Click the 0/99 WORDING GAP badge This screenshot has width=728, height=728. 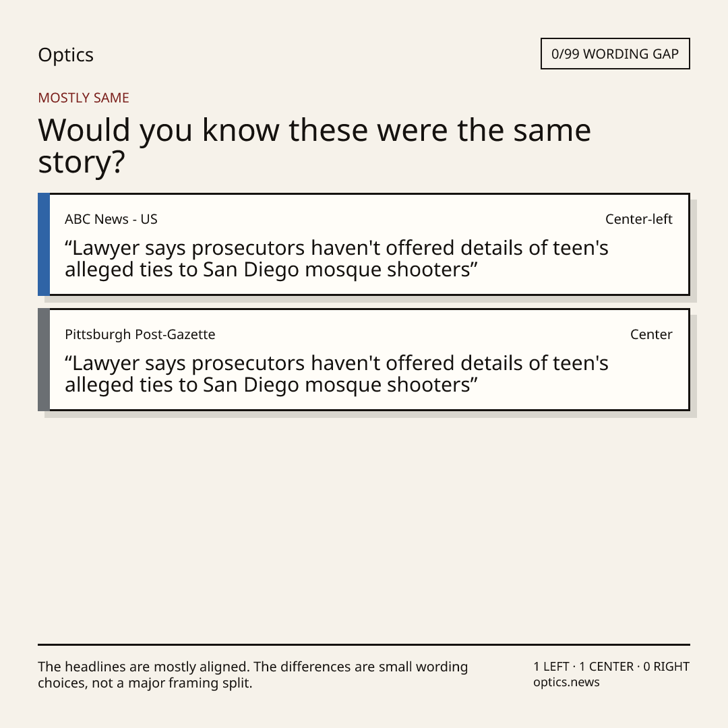tap(615, 54)
